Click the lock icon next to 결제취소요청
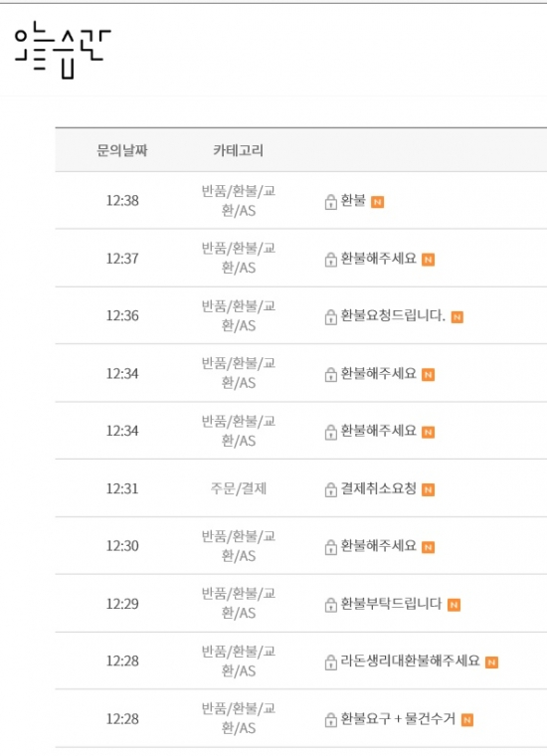Image resolution: width=547 pixels, height=756 pixels. [330, 489]
